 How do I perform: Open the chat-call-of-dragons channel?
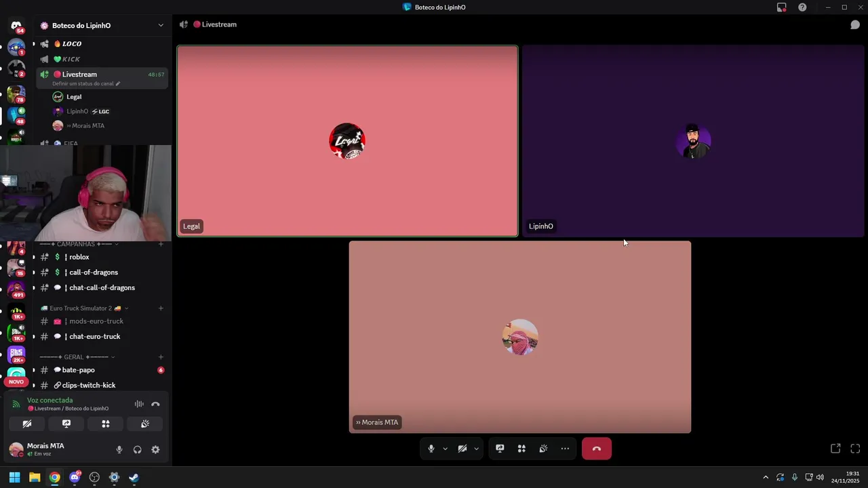(102, 288)
